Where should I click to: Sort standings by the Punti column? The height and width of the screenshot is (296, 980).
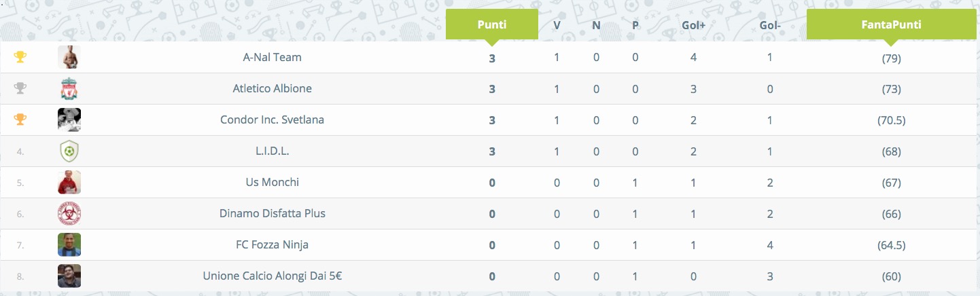pos(492,24)
